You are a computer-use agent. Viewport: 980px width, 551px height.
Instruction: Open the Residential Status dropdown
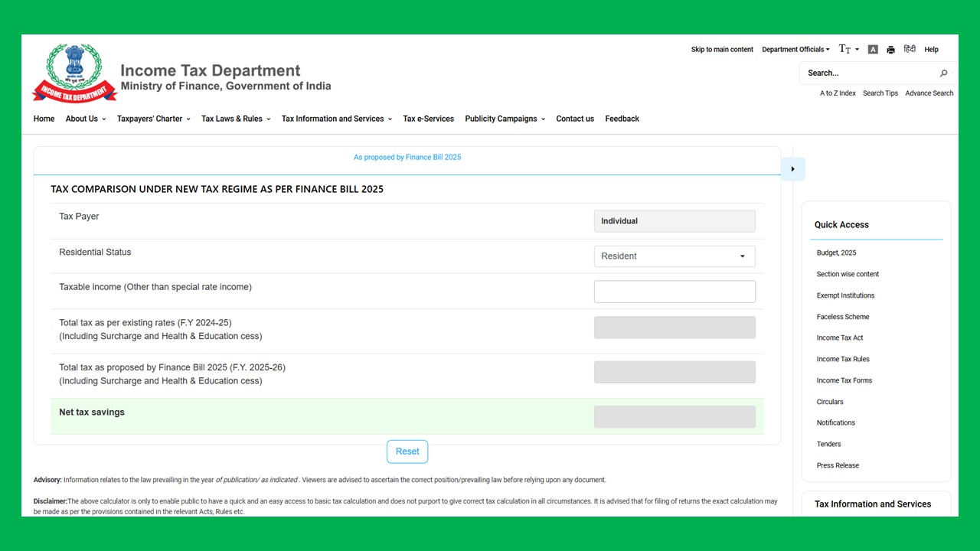[x=675, y=256]
